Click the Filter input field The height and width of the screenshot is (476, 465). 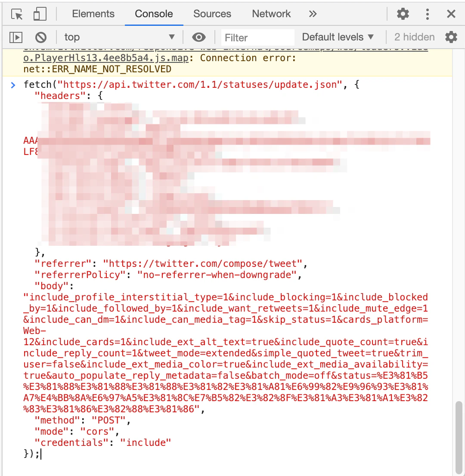tap(257, 37)
